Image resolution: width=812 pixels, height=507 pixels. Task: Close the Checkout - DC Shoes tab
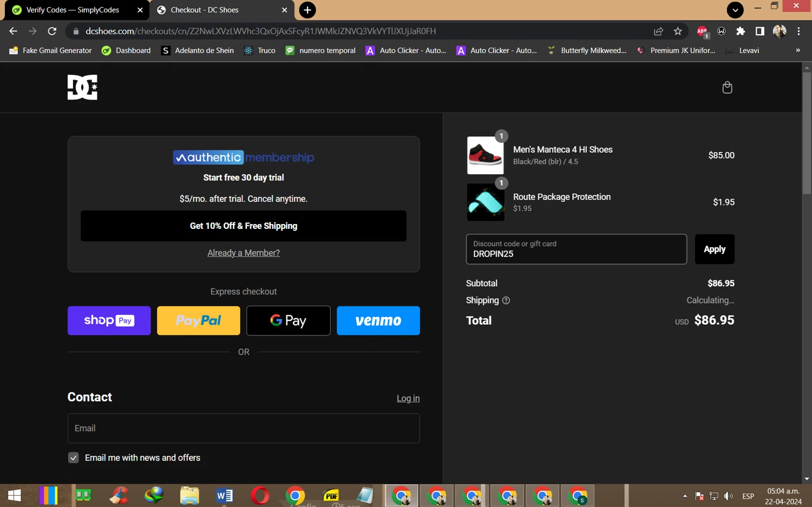[285, 10]
